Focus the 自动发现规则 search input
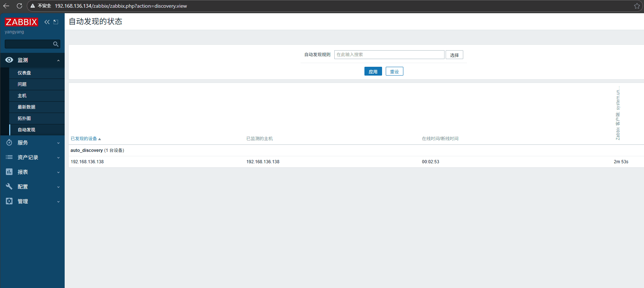Image resolution: width=644 pixels, height=288 pixels. click(389, 55)
